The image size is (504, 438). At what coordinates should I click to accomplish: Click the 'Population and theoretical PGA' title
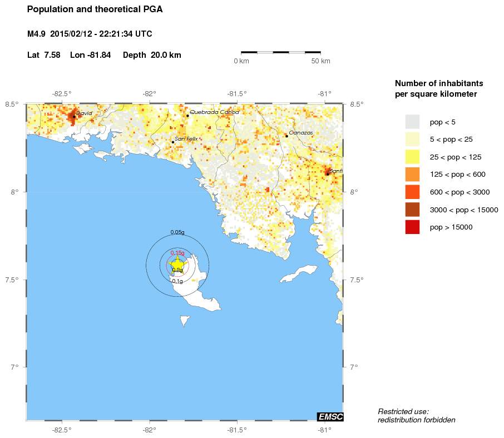[95, 9]
